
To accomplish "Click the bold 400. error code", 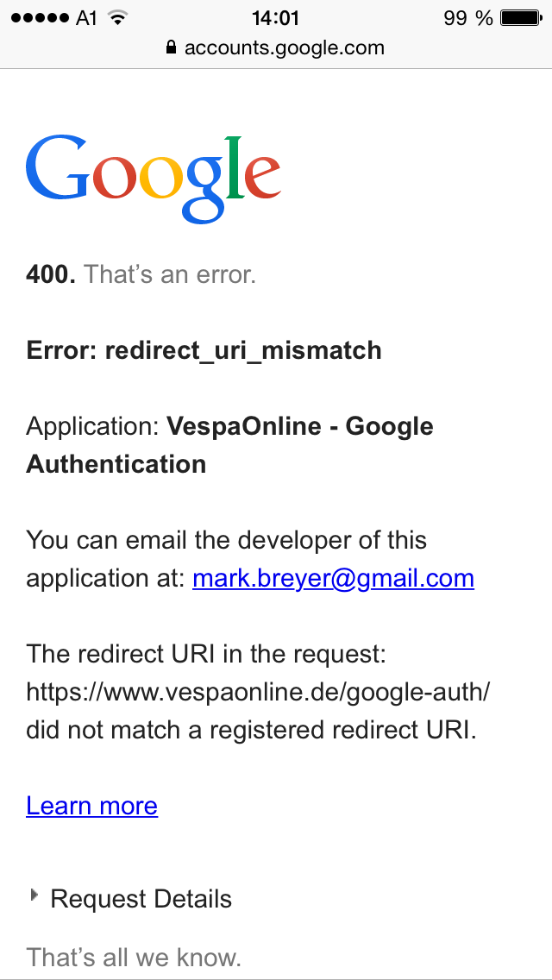I will [x=51, y=274].
